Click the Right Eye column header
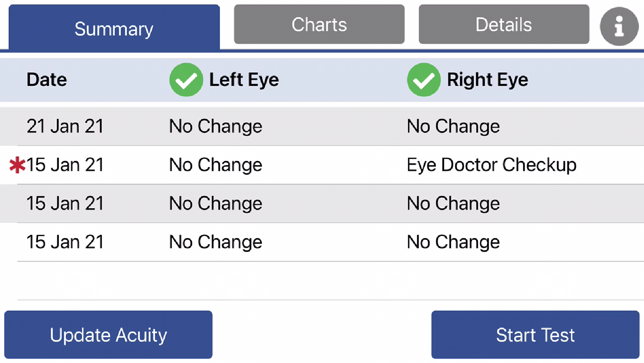The image size is (644, 363). [x=487, y=80]
